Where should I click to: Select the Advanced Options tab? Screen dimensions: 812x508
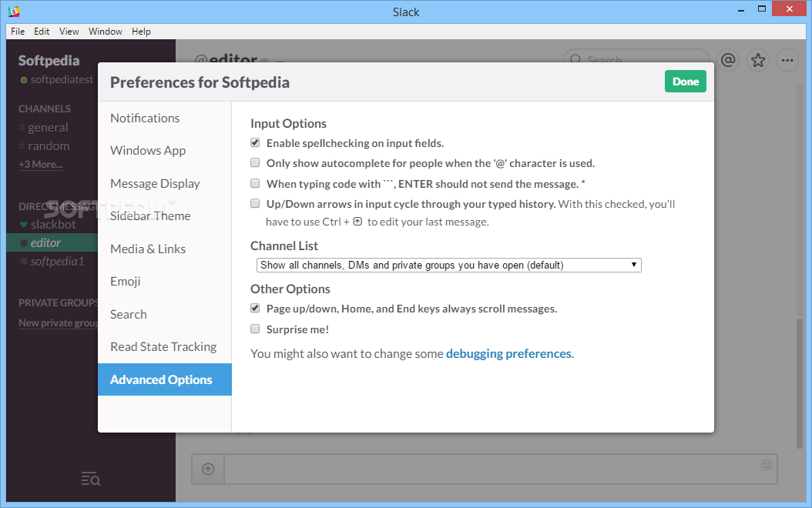click(164, 379)
